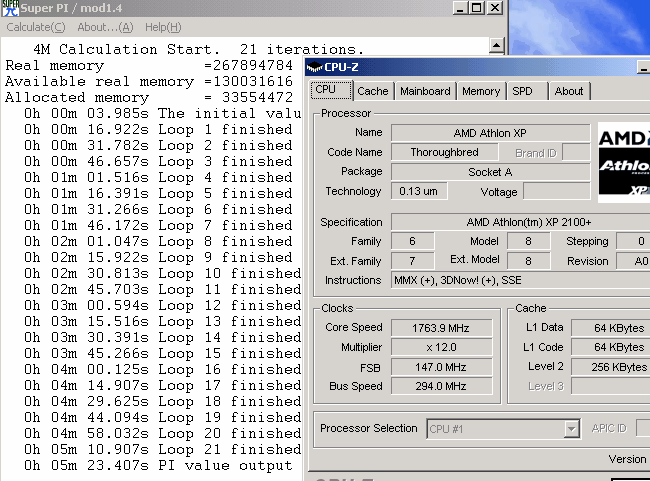Close the Super PI window
This screenshot has height=481, width=650.
point(495,8)
